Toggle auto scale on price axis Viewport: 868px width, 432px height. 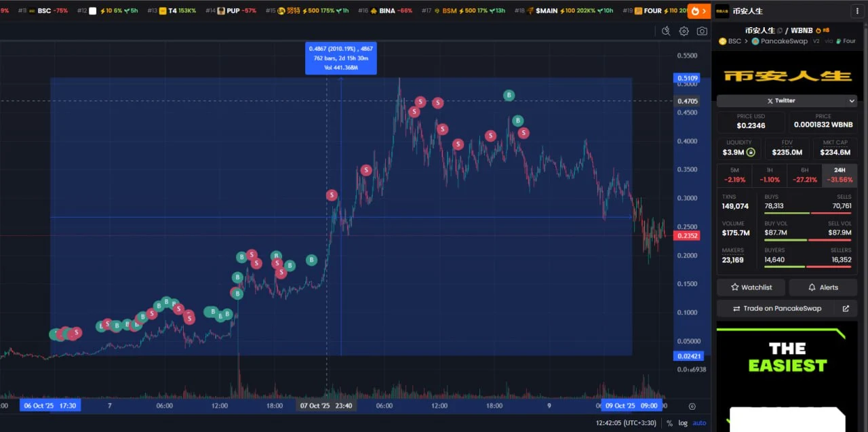point(699,423)
